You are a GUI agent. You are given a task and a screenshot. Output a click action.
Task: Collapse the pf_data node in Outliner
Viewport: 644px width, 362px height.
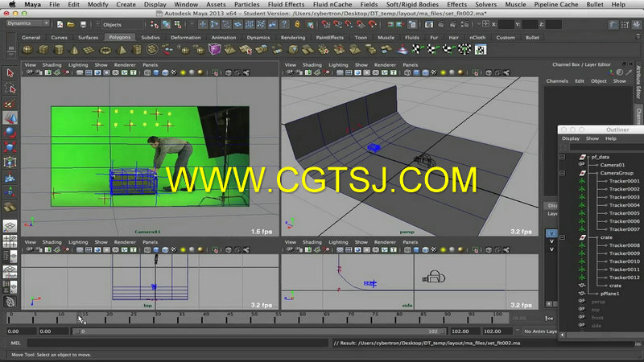click(x=562, y=157)
